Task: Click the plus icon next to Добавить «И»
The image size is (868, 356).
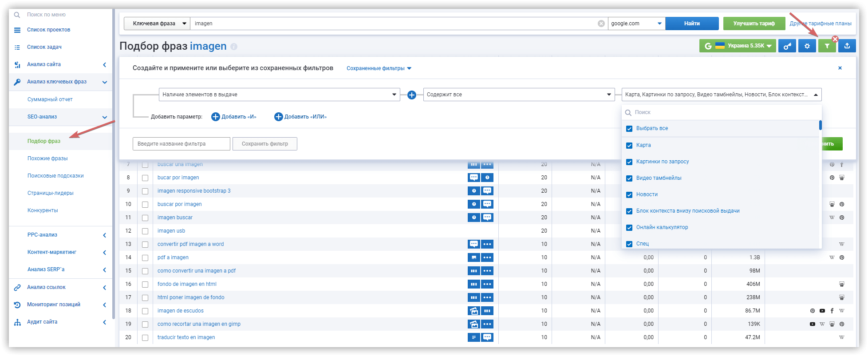Action: (216, 117)
